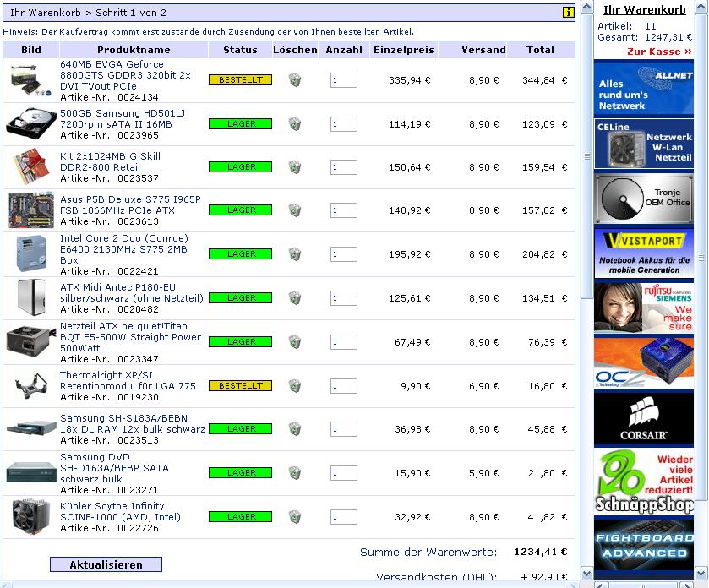Click quantity field for Intel Core 2 Duo
Screen dimensions: 709x588
[344, 254]
